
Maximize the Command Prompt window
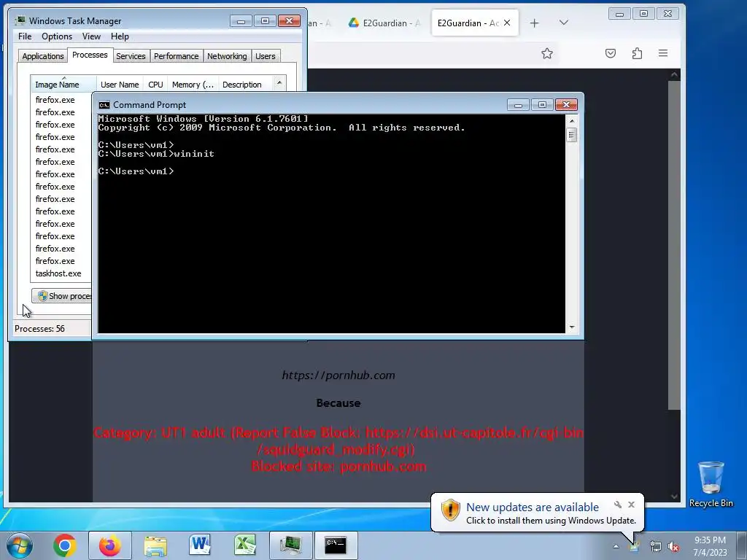tap(542, 105)
